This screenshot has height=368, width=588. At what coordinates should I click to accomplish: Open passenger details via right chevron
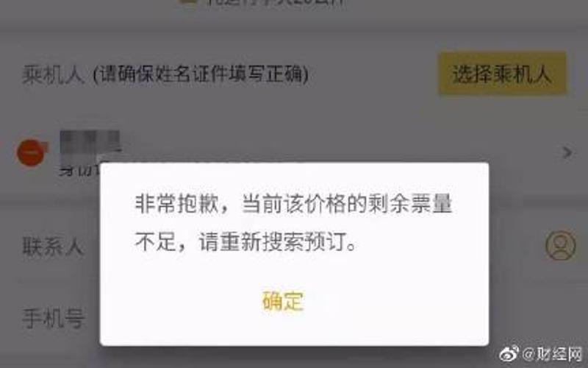pos(567,152)
